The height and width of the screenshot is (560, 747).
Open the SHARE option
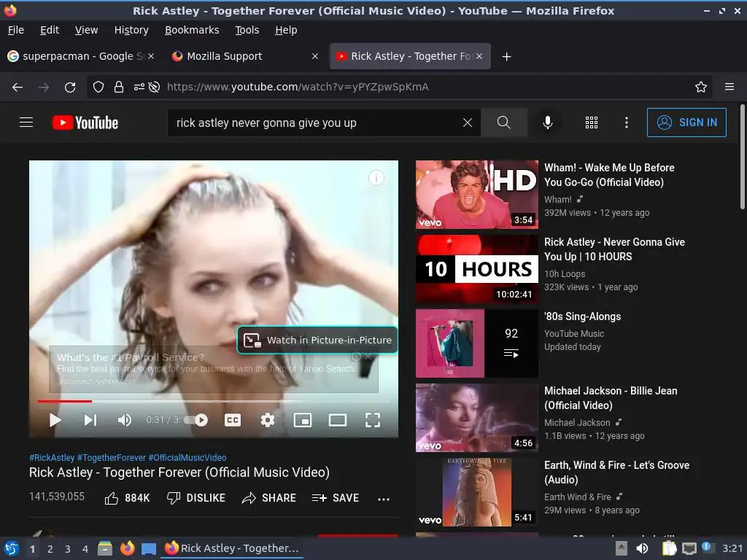[x=268, y=498]
